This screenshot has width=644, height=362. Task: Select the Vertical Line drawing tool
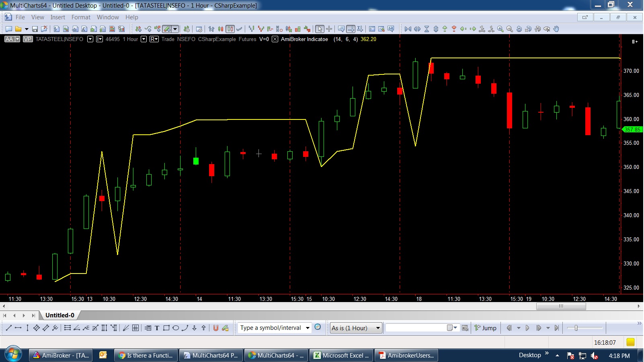click(x=27, y=328)
